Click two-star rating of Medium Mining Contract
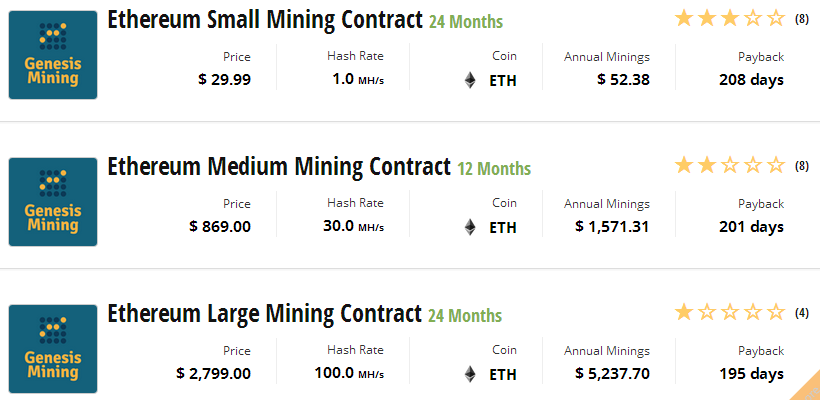Image resolution: width=820 pixels, height=400 pixels. point(730,166)
